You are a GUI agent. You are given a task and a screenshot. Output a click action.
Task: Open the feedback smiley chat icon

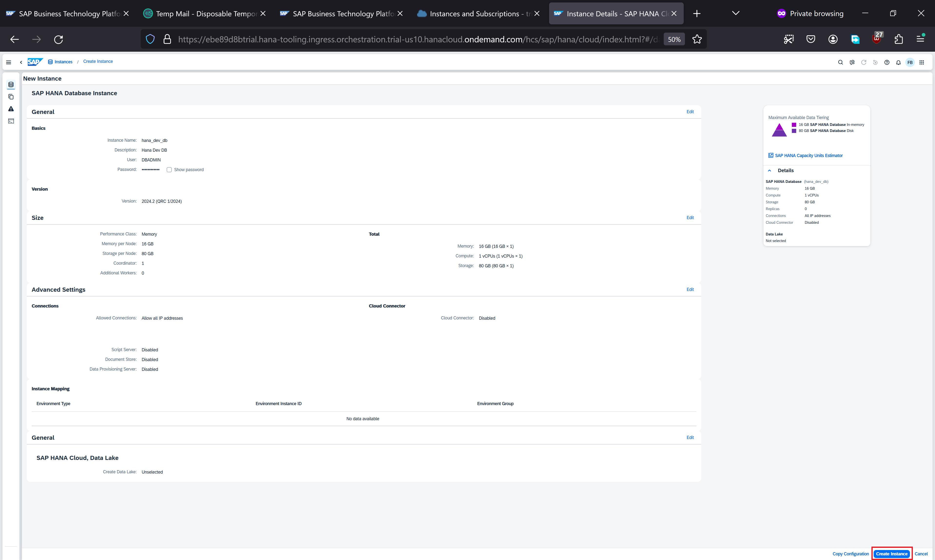(x=852, y=62)
